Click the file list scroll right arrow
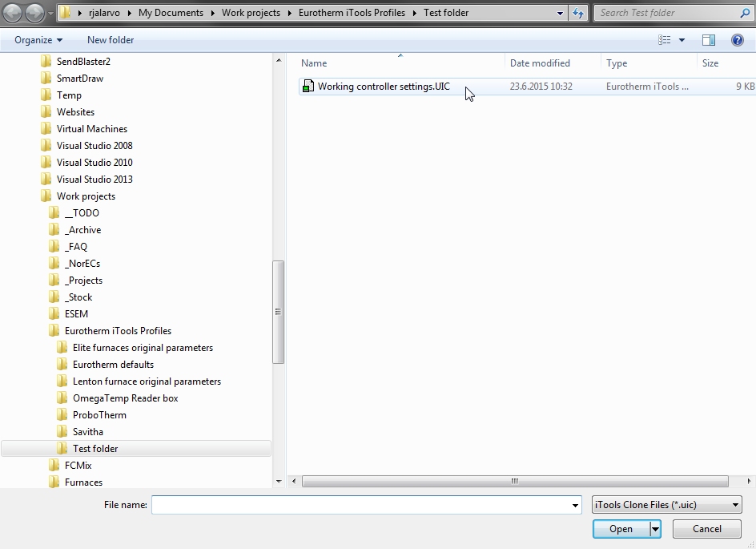Viewport: 756px width, 549px height. (748, 481)
